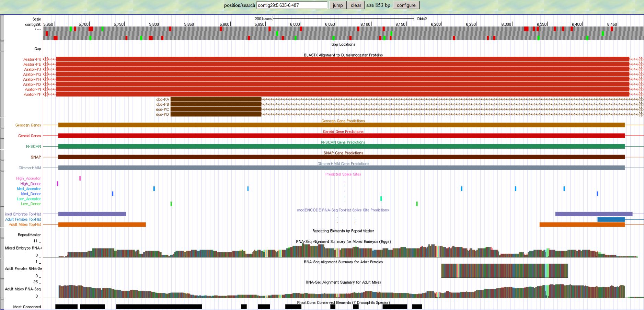This screenshot has height=310, width=644.
Task: Click the Adult Females TopHat blue bar
Action: 611,219
